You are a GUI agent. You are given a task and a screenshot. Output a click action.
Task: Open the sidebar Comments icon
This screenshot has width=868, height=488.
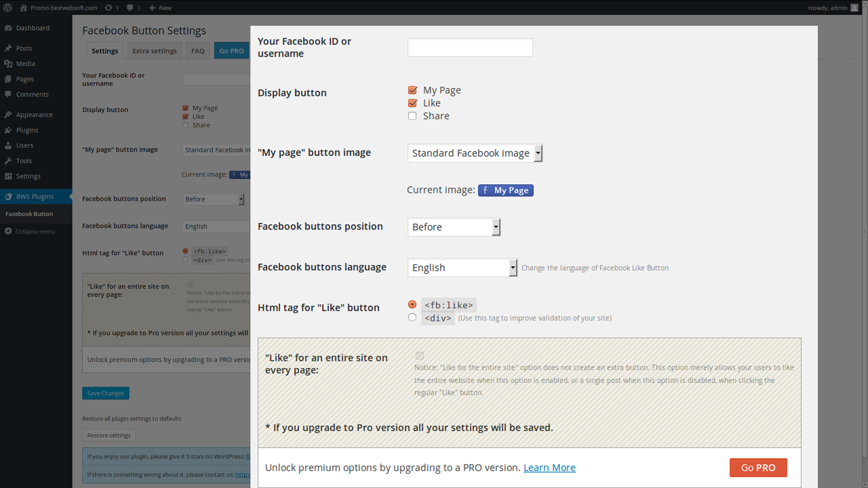pos(8,94)
